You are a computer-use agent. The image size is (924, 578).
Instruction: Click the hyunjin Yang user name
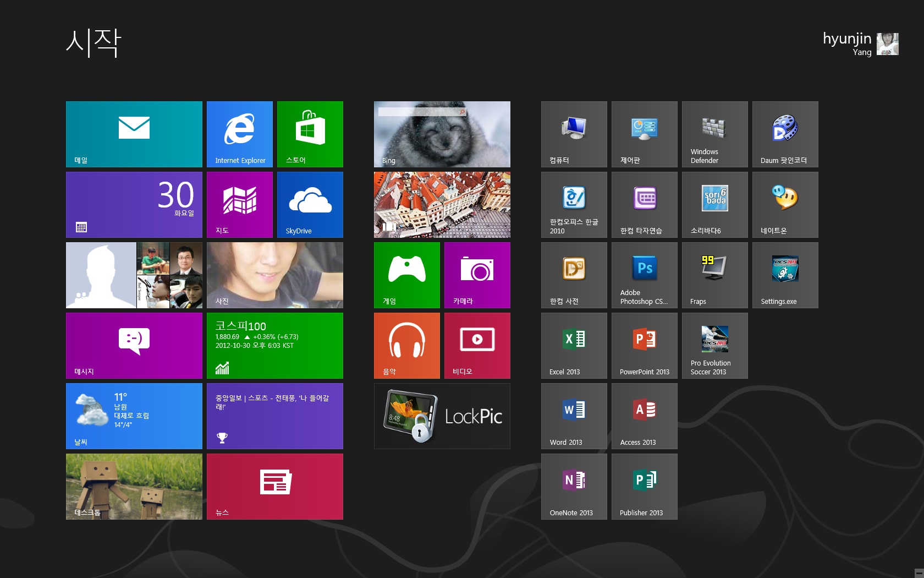click(x=847, y=43)
